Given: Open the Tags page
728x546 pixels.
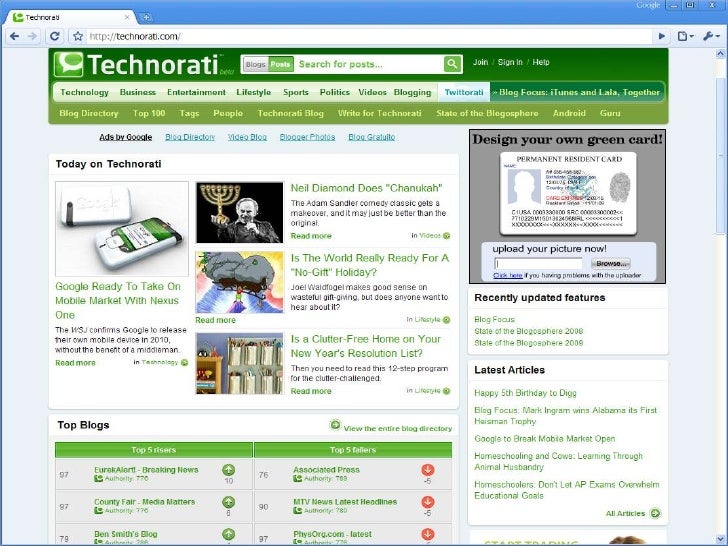Looking at the screenshot, I should 189,113.
